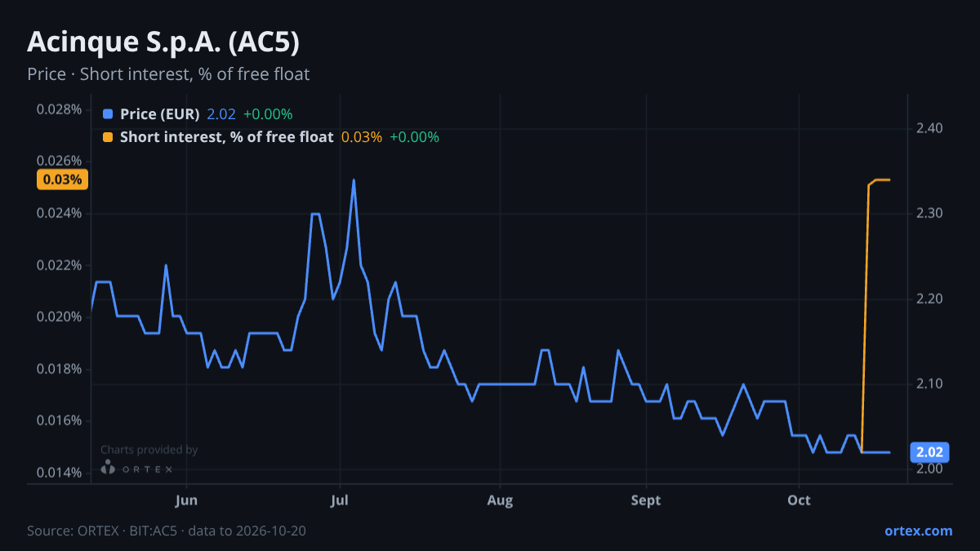Image resolution: width=980 pixels, height=551 pixels.
Task: Click the 0.022% left axis label
Action: [x=59, y=265]
